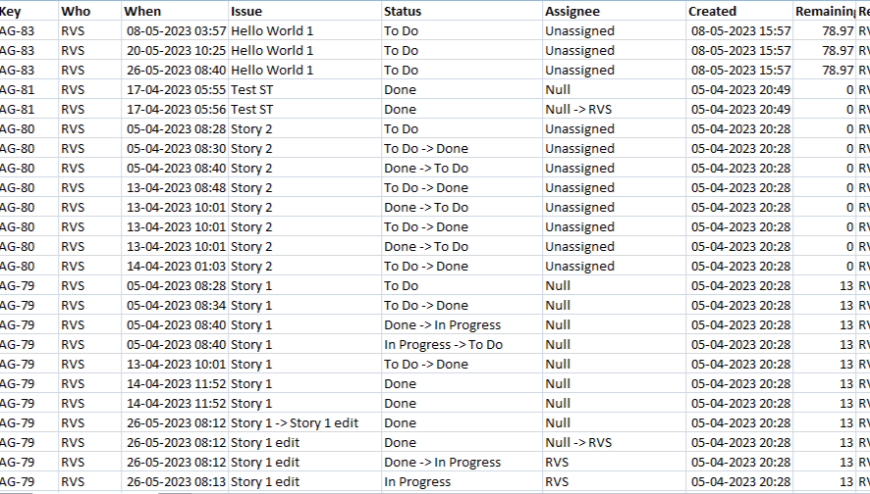Click the "Status" column header
The width and height of the screenshot is (870, 494).
[402, 11]
